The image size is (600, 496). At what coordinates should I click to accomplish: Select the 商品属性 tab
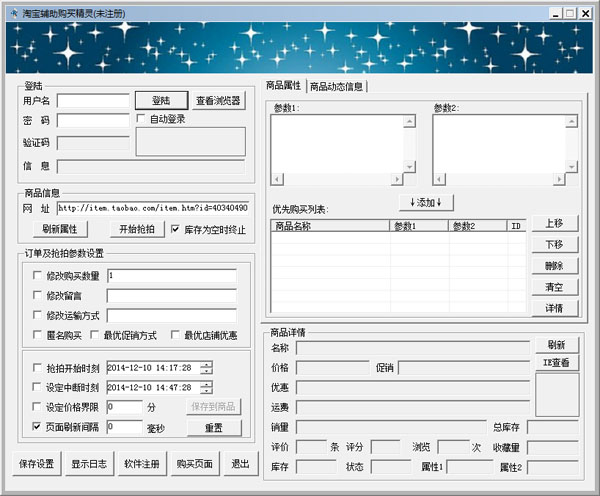(284, 86)
